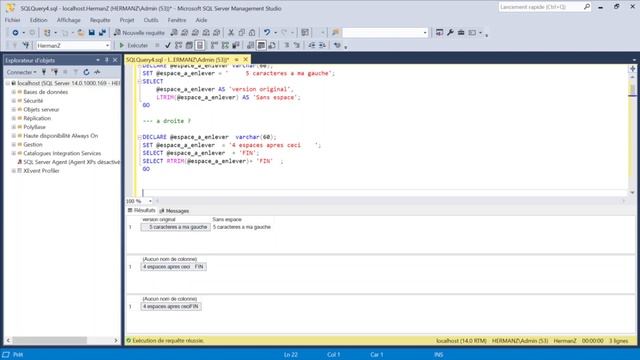Open the Requête menu
This screenshot has height=360, width=640.
(x=100, y=20)
